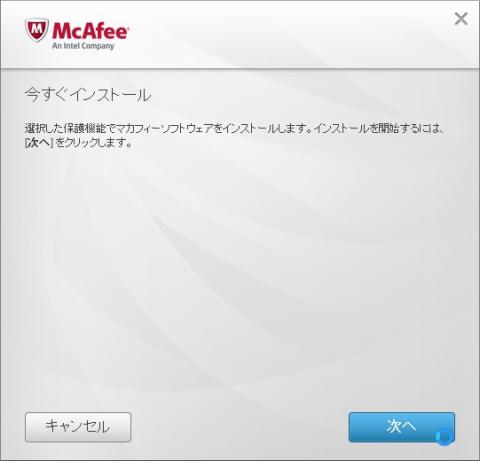Image resolution: width=480 pixels, height=461 pixels.
Task: Click the registered trademark symbol after McAfee
Action: coord(127,27)
